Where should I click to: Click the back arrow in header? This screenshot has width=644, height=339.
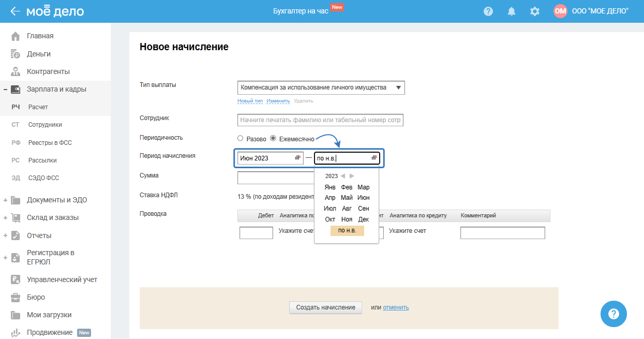click(16, 11)
